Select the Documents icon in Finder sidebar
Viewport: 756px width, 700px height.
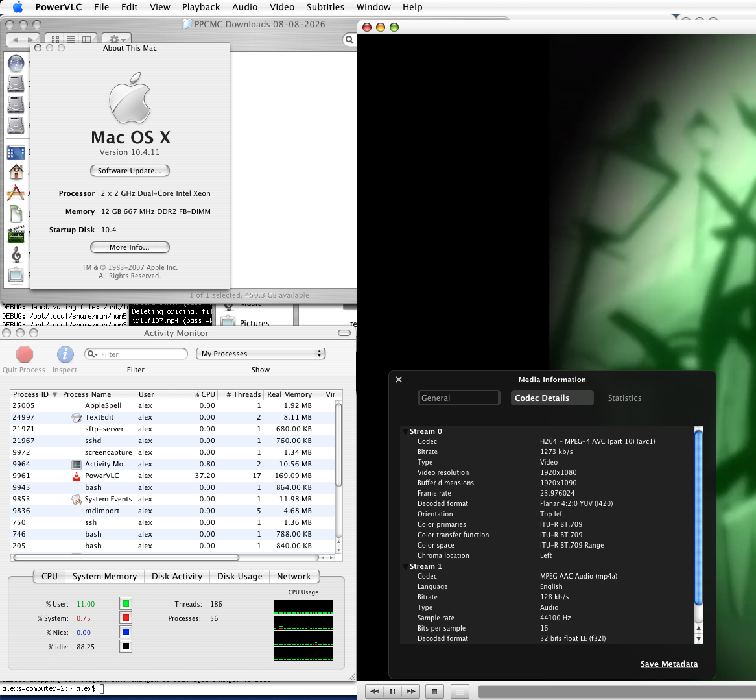click(16, 213)
